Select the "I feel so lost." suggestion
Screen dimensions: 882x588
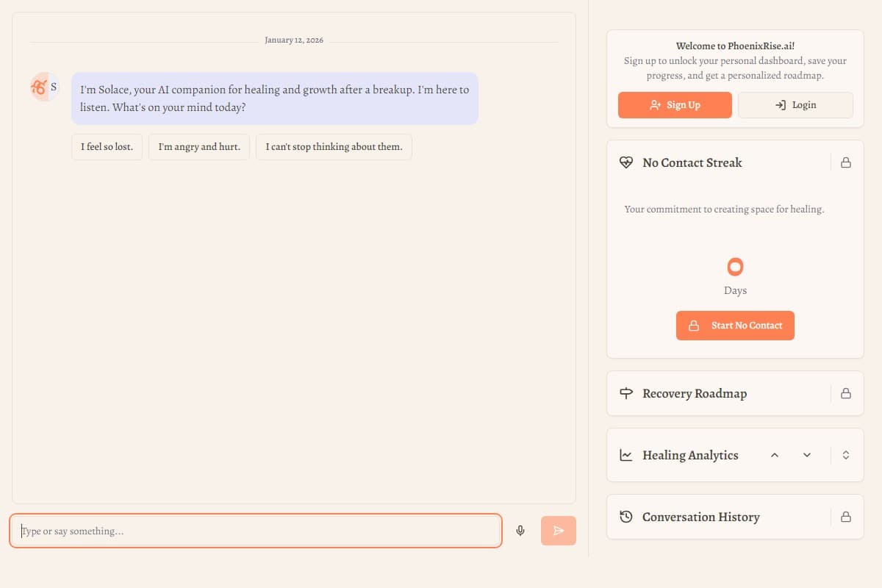(x=107, y=147)
